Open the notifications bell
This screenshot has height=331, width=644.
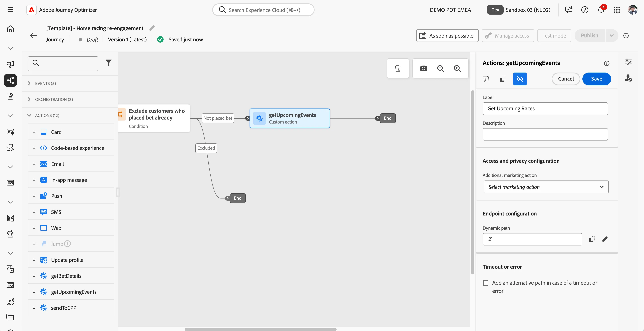[601, 10]
